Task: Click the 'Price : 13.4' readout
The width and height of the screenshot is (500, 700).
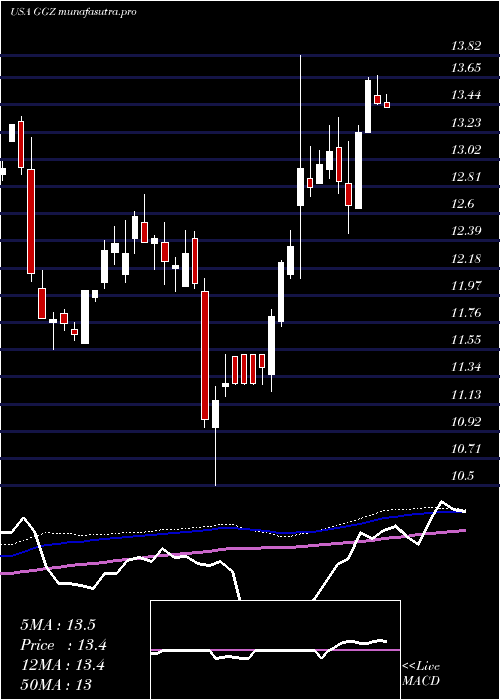Action: click(x=63, y=645)
